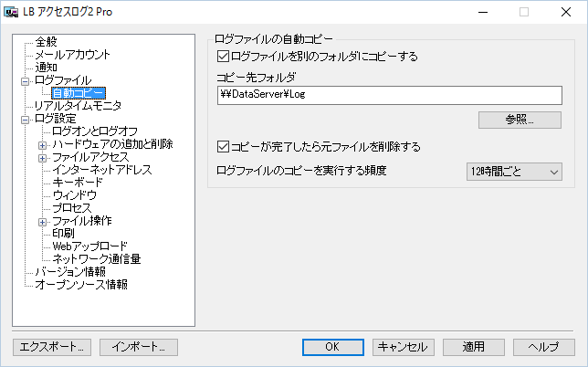Click the コピー先フォルダ path field
The width and height of the screenshot is (588, 367).
(388, 95)
